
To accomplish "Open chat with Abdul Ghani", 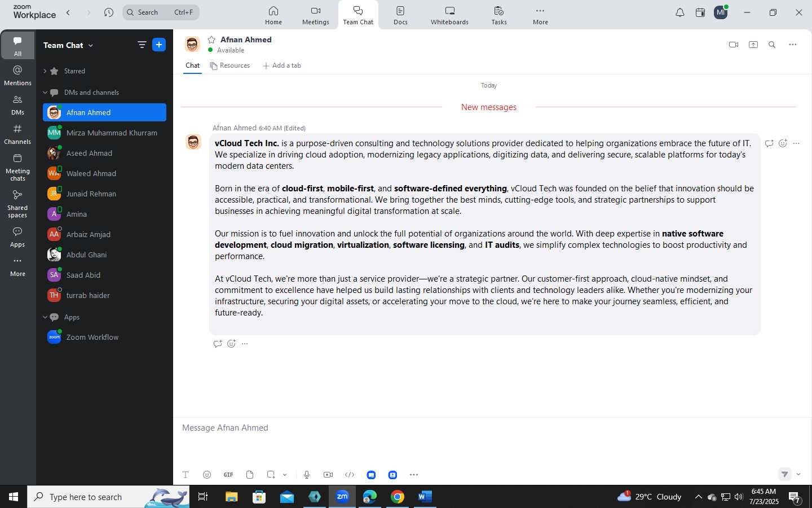I will (x=104, y=255).
